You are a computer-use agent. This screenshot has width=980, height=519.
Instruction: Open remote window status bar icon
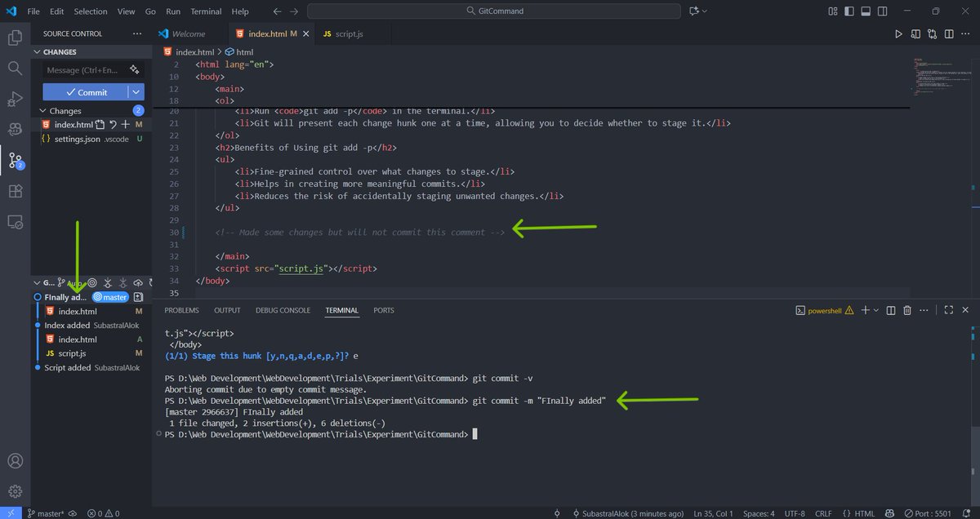pyautogui.click(x=9, y=513)
